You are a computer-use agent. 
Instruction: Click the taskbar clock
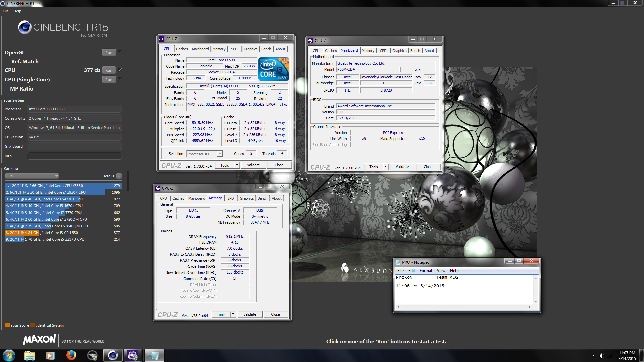click(627, 356)
